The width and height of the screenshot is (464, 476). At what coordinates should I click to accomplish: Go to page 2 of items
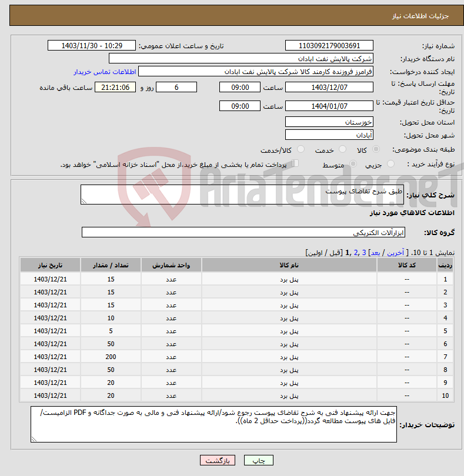[x=356, y=253]
